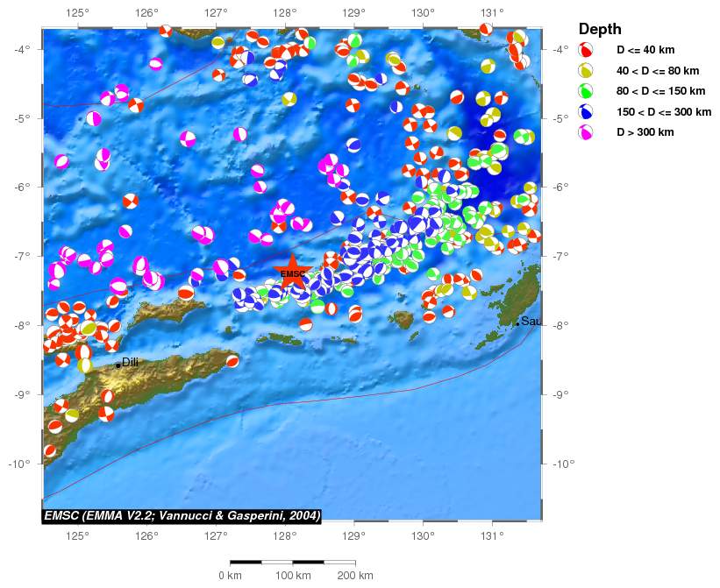Click the green 80 < D <= 150 km legend symbol

point(587,91)
